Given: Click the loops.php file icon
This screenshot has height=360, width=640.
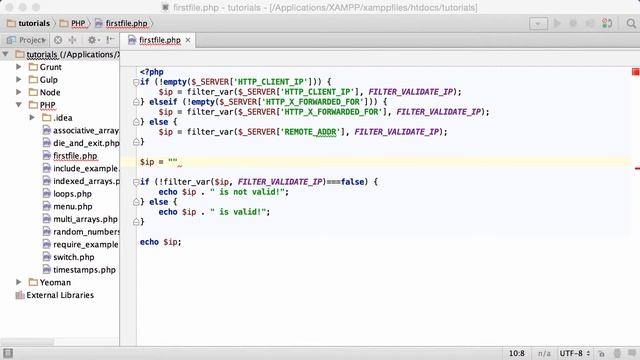Looking at the screenshot, I should coord(47,194).
